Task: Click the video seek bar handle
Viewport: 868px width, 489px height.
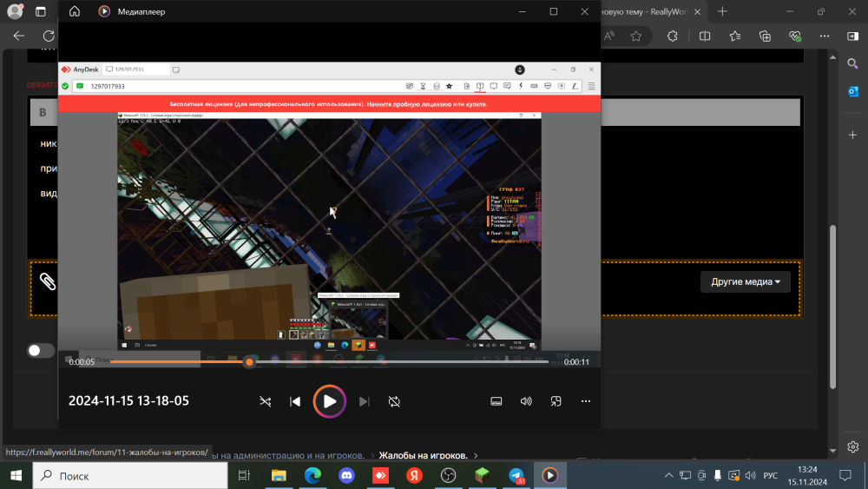Action: coord(249,362)
